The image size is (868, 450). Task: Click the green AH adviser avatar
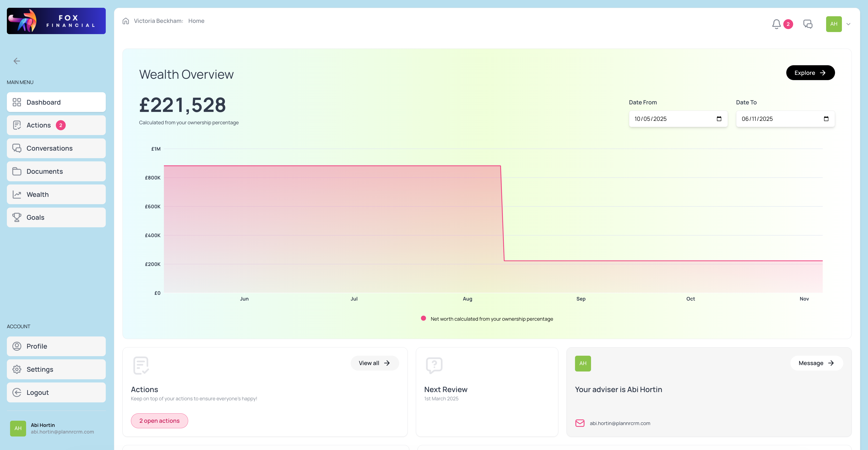pos(583,363)
